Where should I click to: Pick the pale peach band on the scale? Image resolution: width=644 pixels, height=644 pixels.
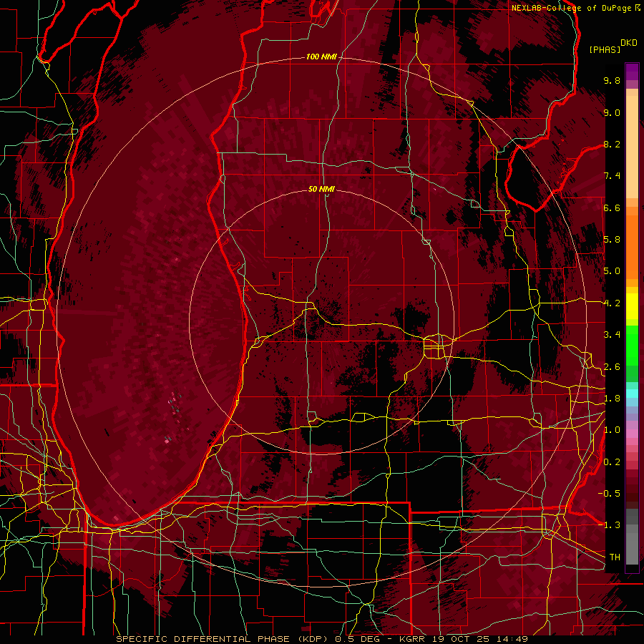(x=632, y=147)
